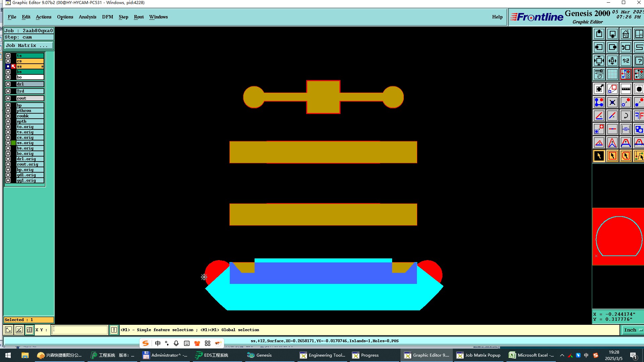The width and height of the screenshot is (644, 362).
Task: Click the Home view icon
Action: 626,34
